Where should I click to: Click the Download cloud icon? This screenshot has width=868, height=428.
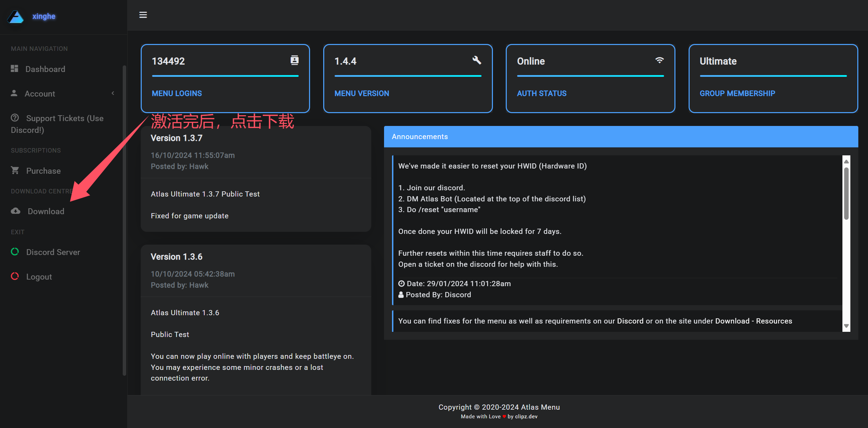pyautogui.click(x=16, y=211)
